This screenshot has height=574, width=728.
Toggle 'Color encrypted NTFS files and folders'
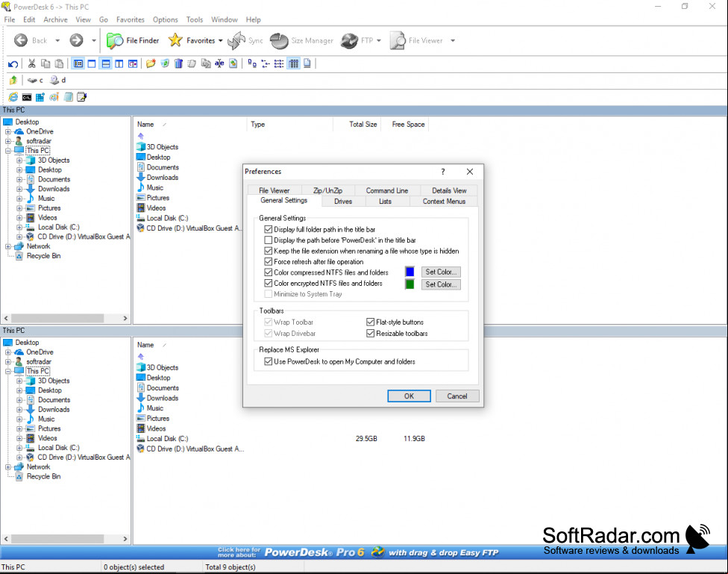[x=268, y=283]
